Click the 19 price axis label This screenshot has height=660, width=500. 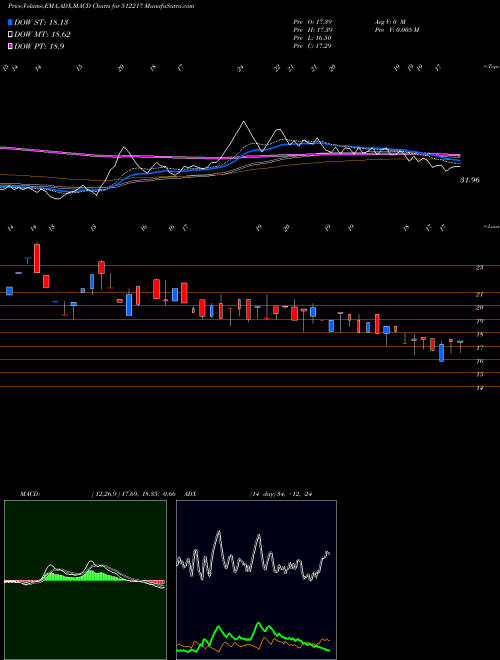tap(479, 321)
